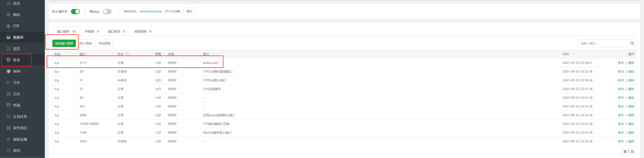This screenshot has width=644, height=158.
Task: Enable the 禁ping toggle
Action: point(107,12)
